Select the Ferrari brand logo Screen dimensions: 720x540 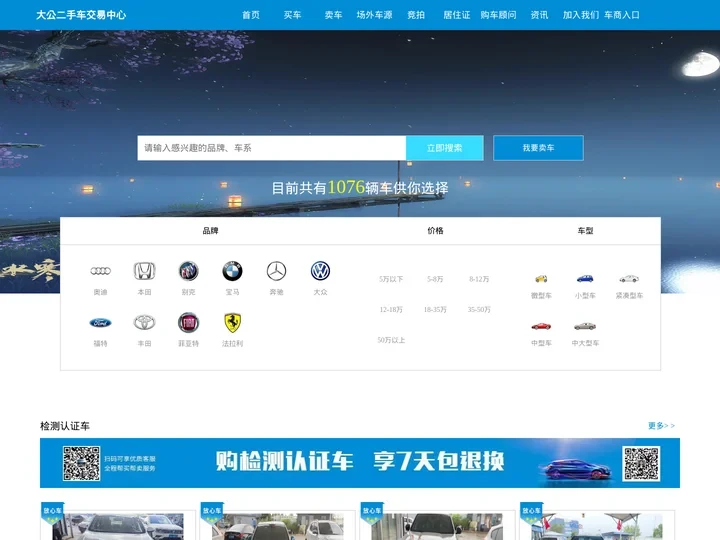[232, 322]
